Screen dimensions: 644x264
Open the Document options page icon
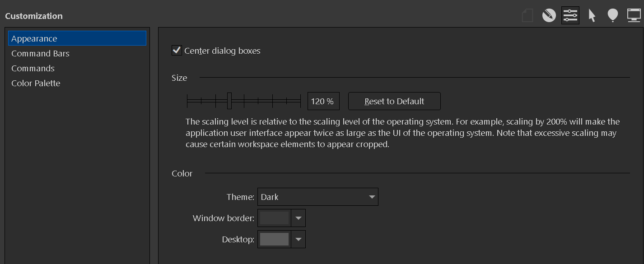point(527,16)
